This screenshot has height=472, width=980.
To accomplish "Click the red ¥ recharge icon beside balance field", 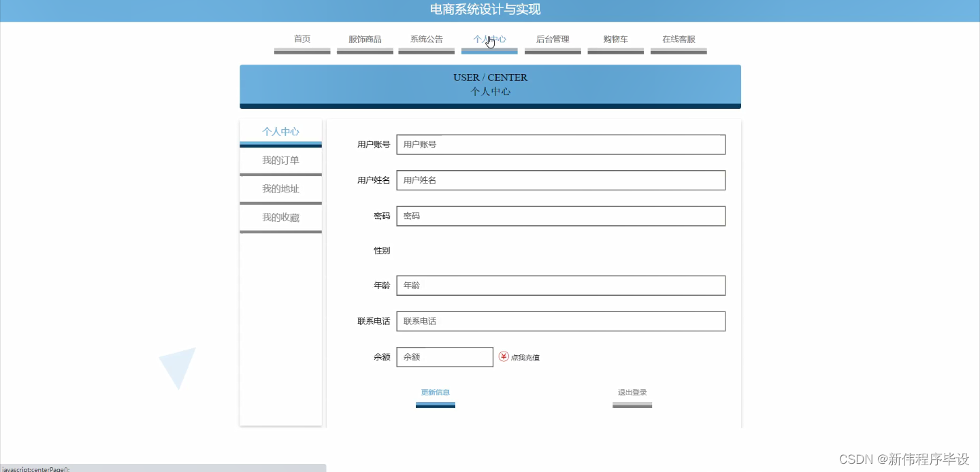I will tap(502, 356).
